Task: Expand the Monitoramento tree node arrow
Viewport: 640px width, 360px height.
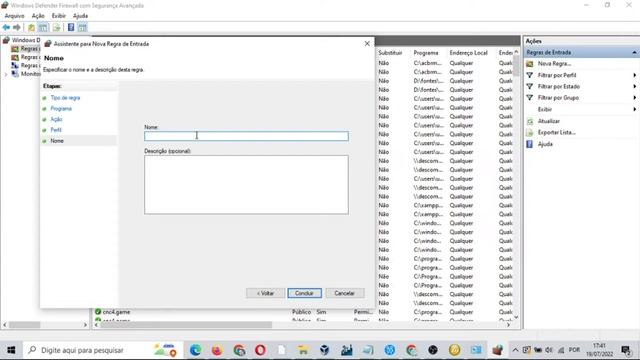Action: (6, 74)
